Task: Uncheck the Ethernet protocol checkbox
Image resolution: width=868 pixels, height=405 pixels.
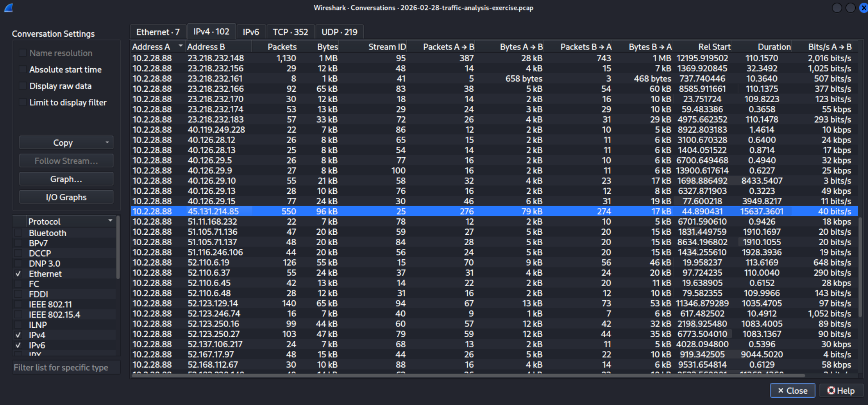Action: (18, 274)
